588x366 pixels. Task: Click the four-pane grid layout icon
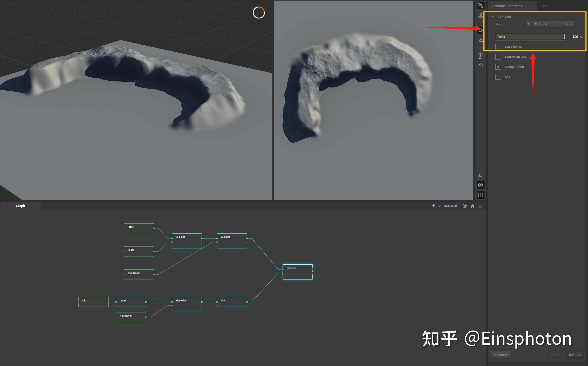click(481, 195)
